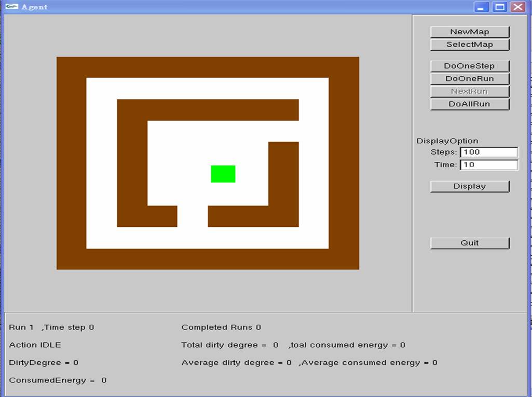532x397 pixels.
Task: Click the Display button under DisplayOption
Action: pyautogui.click(x=469, y=186)
